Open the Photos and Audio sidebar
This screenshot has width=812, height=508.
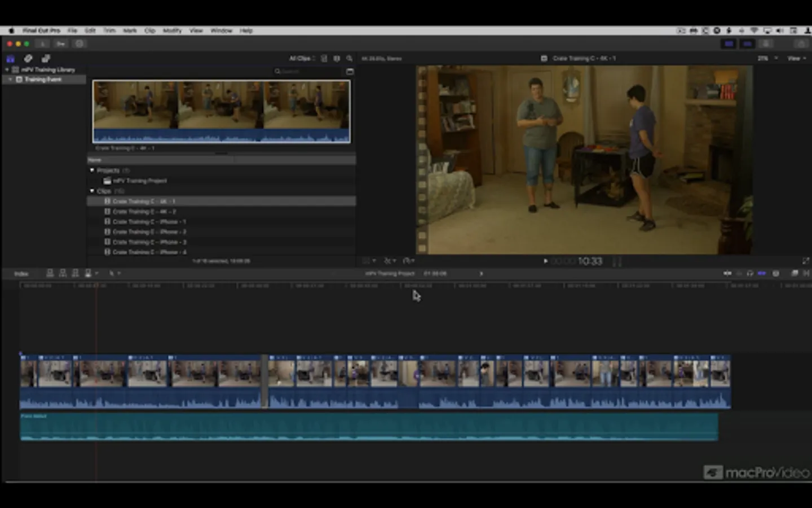28,59
